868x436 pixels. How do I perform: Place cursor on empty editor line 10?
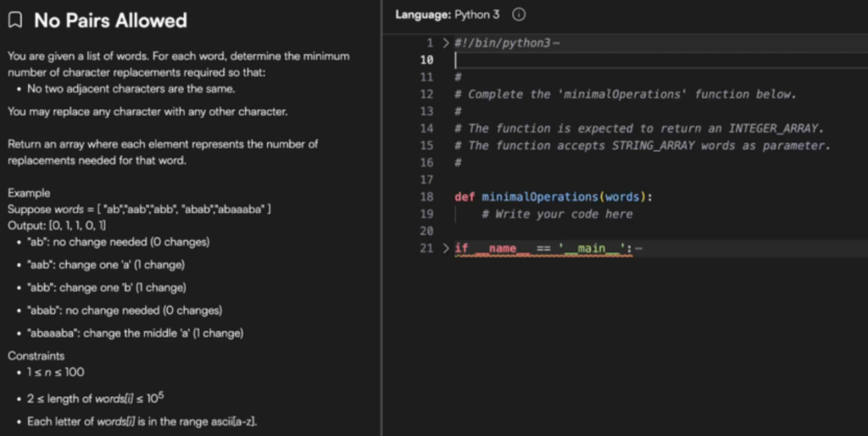click(593, 59)
